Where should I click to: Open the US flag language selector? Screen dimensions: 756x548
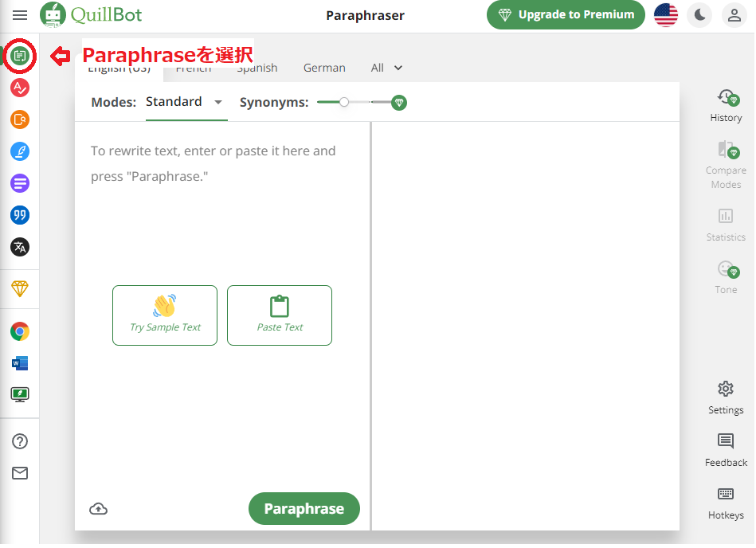(666, 14)
